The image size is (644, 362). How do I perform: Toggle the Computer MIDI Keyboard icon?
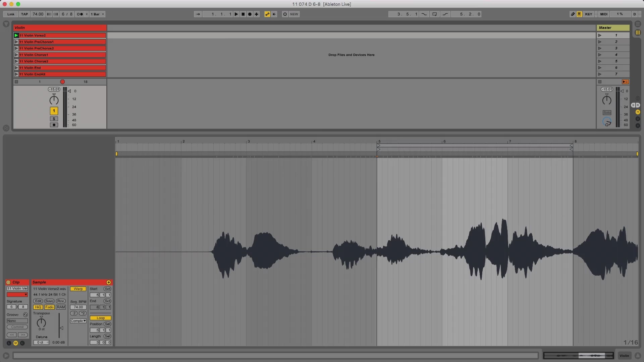pyautogui.click(x=579, y=14)
